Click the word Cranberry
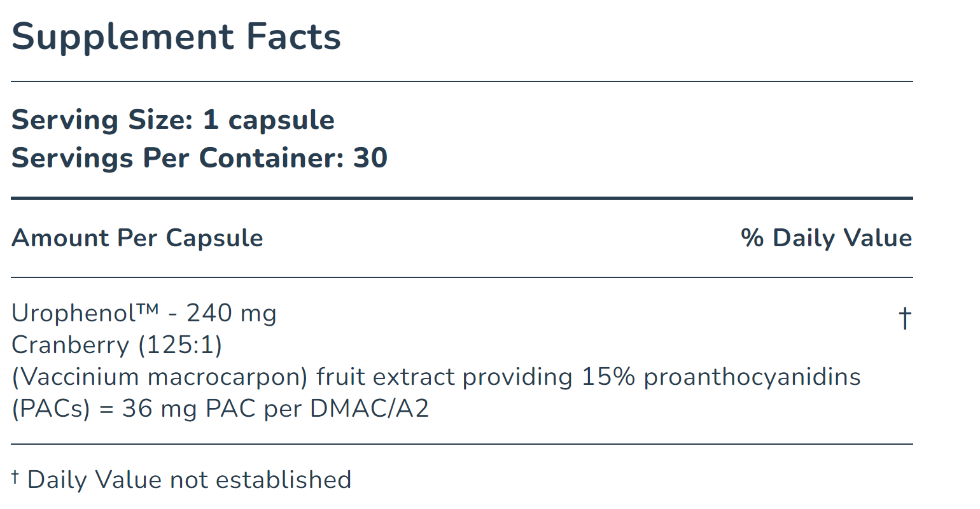Image resolution: width=980 pixels, height=509 pixels. coord(71,345)
